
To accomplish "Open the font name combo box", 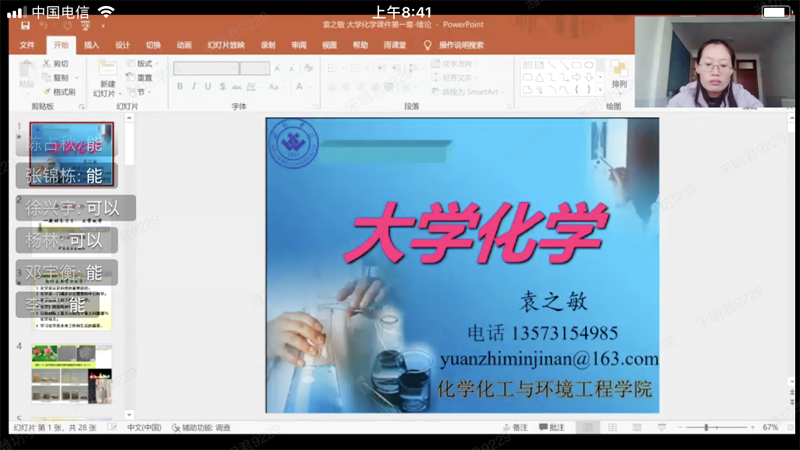I will coord(206,69).
